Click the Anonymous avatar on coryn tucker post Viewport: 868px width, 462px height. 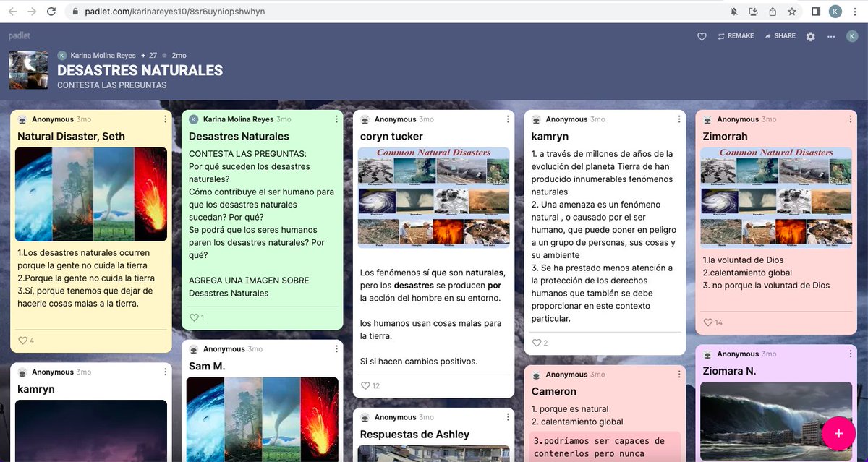click(x=365, y=120)
